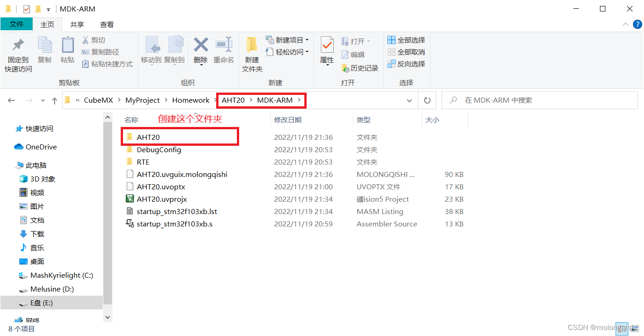644x336 pixels.
Task: Open the Open (打开) dropdown in ribbon
Action: click(356, 41)
